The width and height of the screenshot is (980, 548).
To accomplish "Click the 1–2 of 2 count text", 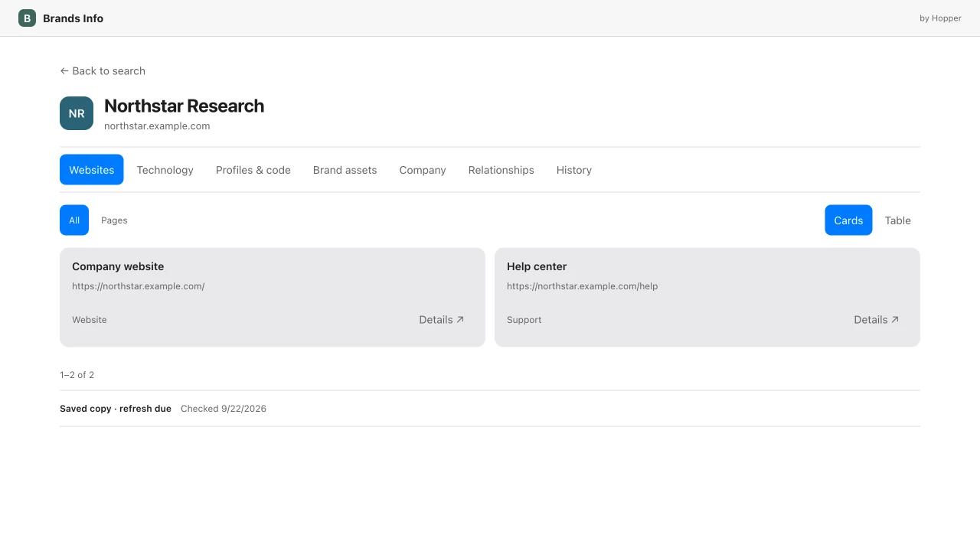I will (x=77, y=375).
